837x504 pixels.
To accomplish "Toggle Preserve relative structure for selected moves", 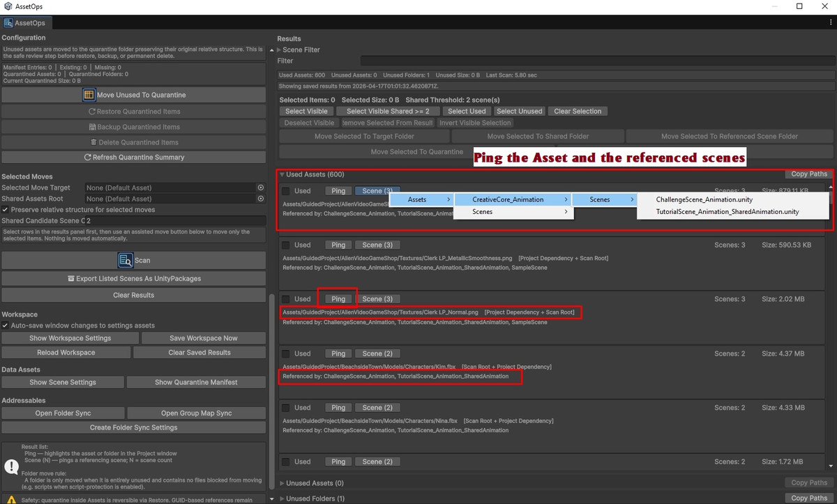I will 6,210.
